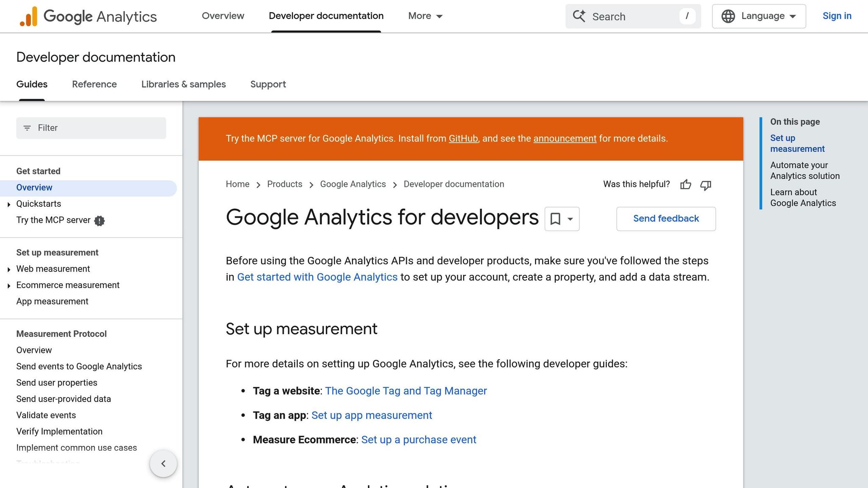Click the Sign in link

837,16
